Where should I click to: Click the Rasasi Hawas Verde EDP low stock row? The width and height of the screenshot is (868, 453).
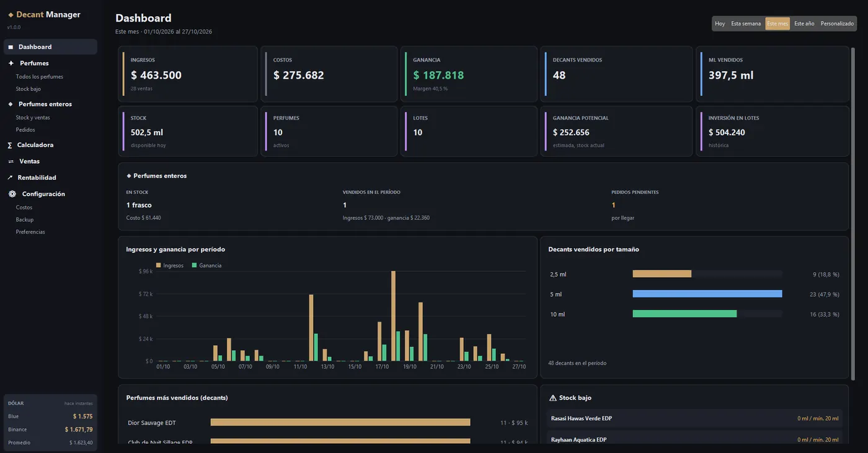pos(695,418)
